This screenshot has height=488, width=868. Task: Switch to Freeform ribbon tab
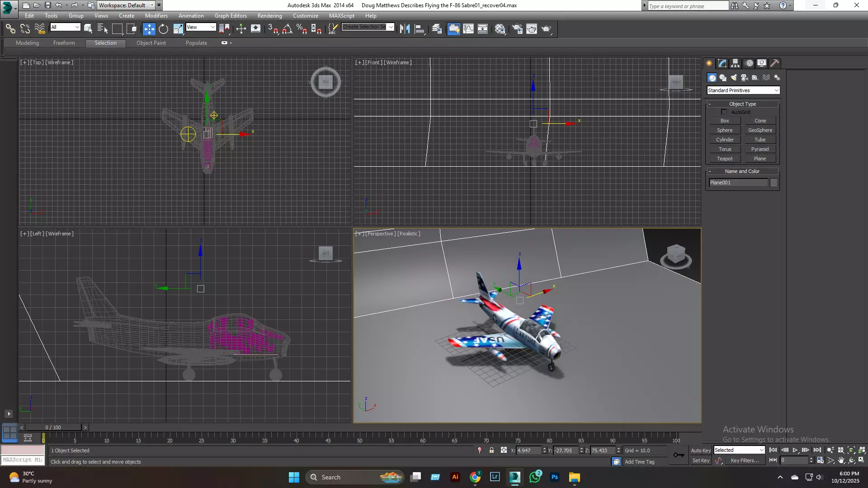click(x=64, y=43)
